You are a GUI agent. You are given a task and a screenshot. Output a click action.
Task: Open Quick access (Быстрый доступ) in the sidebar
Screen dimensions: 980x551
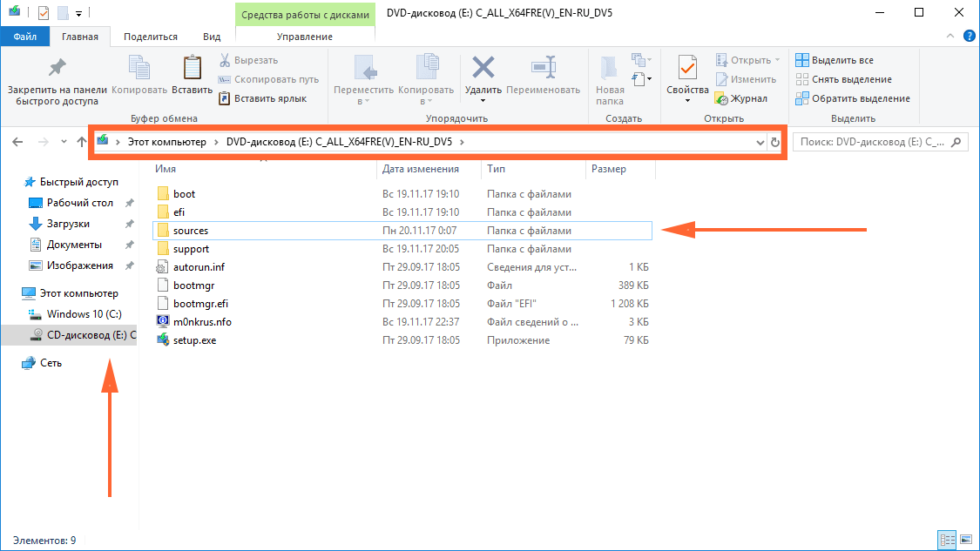[78, 182]
